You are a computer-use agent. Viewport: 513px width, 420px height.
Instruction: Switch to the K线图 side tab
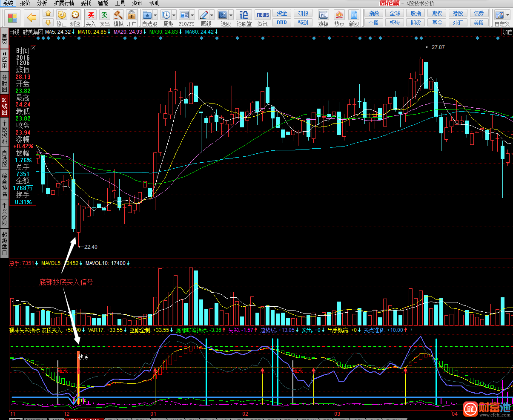[x=4, y=106]
